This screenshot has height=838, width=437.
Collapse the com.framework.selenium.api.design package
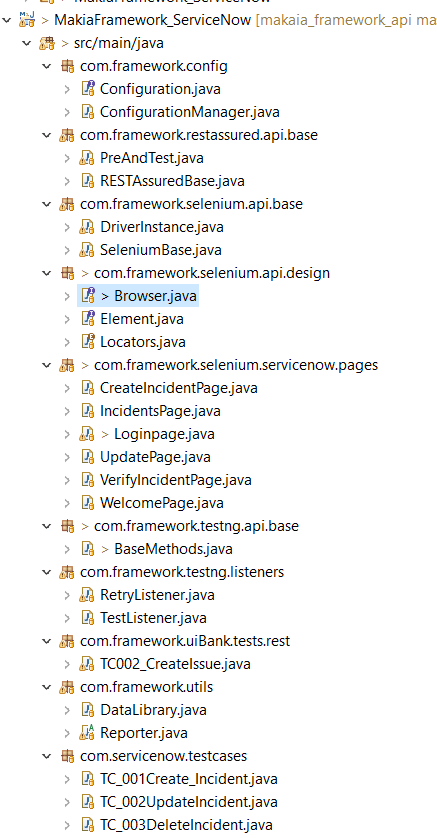47,273
